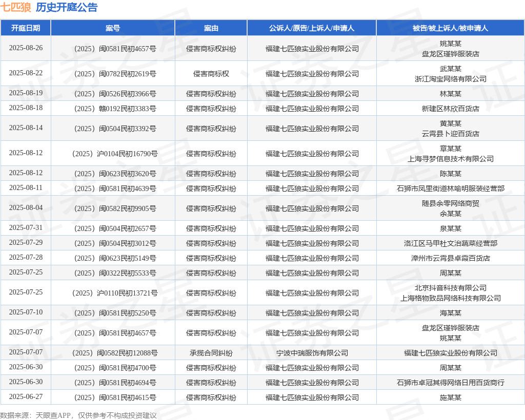The height and width of the screenshot is (420, 525).
Task: Select the date 2025-08-26
Action: [26, 48]
